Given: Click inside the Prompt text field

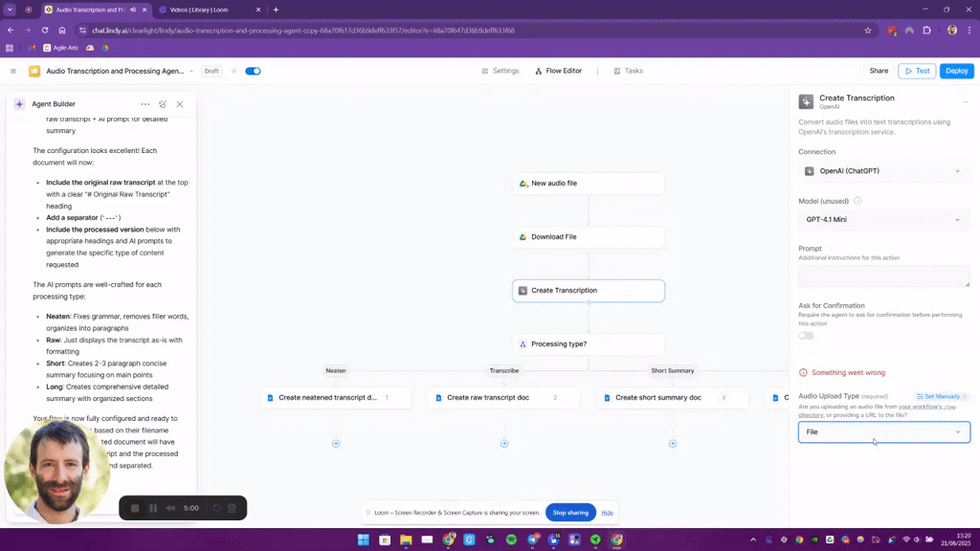Looking at the screenshot, I should (883, 275).
